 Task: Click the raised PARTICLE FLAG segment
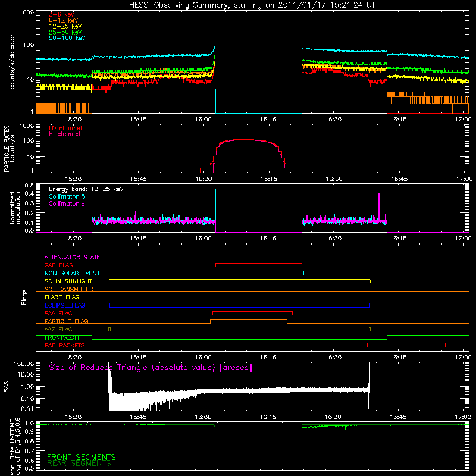coord(249,320)
